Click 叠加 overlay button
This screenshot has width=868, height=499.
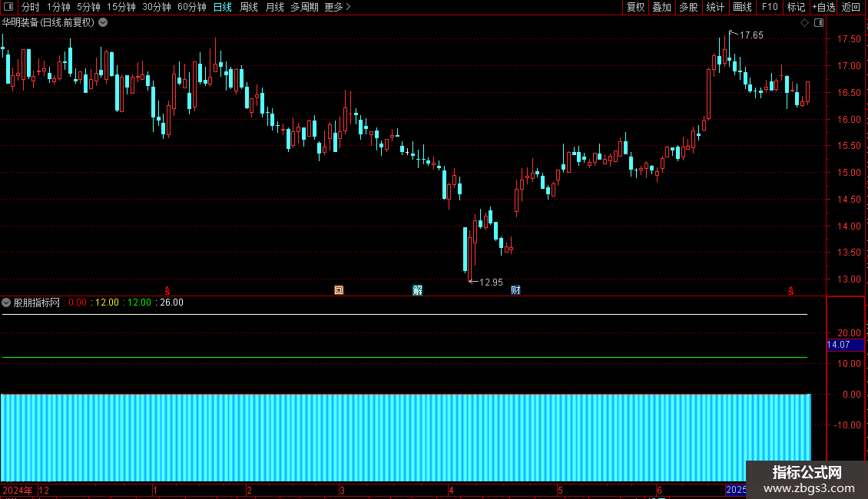click(x=662, y=7)
